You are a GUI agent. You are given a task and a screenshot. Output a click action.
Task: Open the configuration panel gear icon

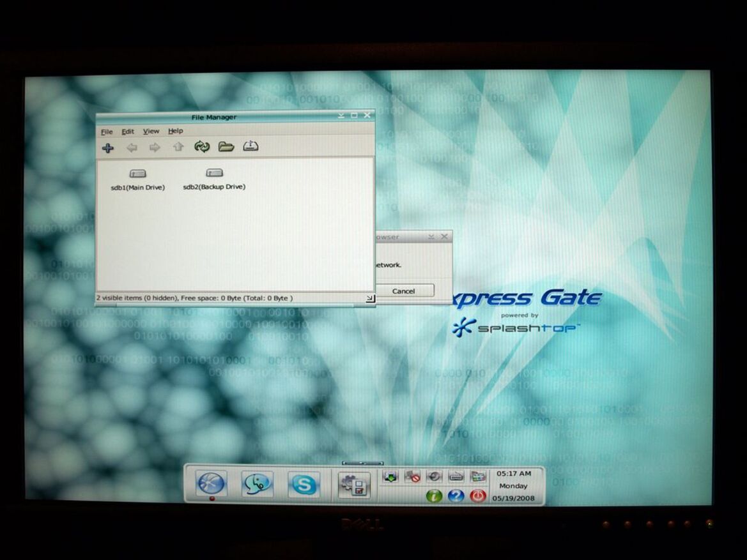pyautogui.click(x=354, y=485)
